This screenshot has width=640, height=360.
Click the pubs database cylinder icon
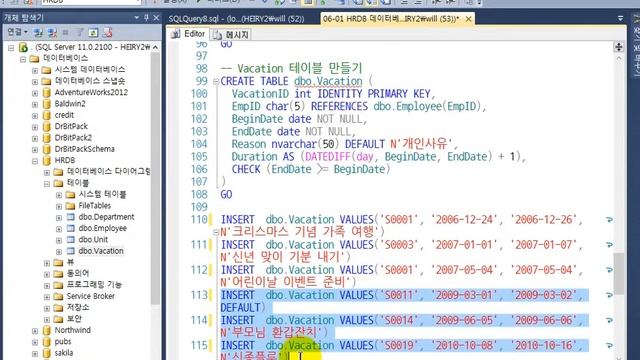[47, 342]
